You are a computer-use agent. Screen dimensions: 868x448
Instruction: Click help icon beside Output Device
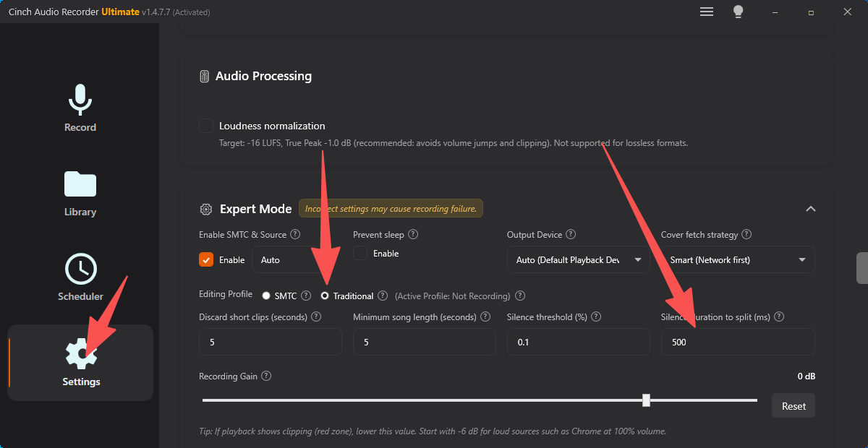click(571, 235)
